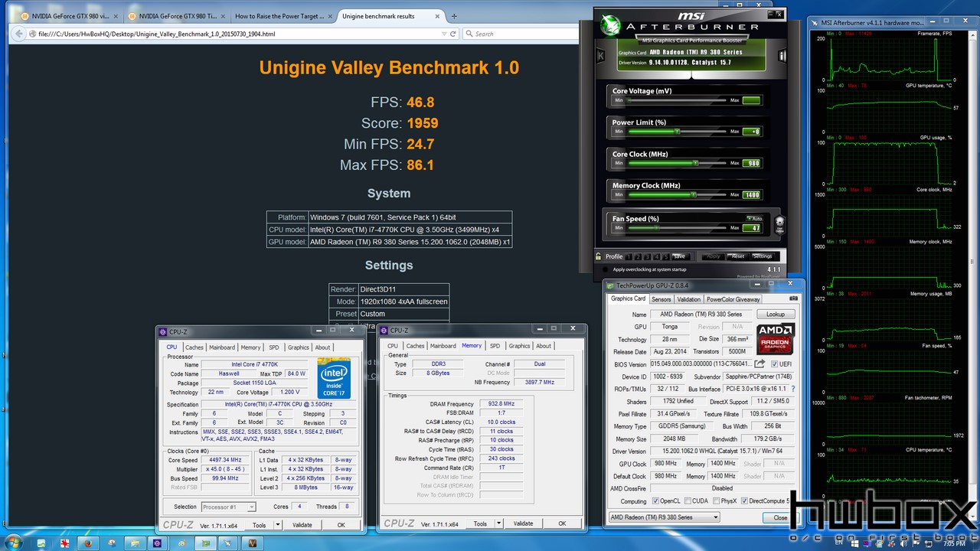Click the Power Limit value box +0
Image resolution: width=980 pixels, height=551 pixels.
(x=752, y=132)
